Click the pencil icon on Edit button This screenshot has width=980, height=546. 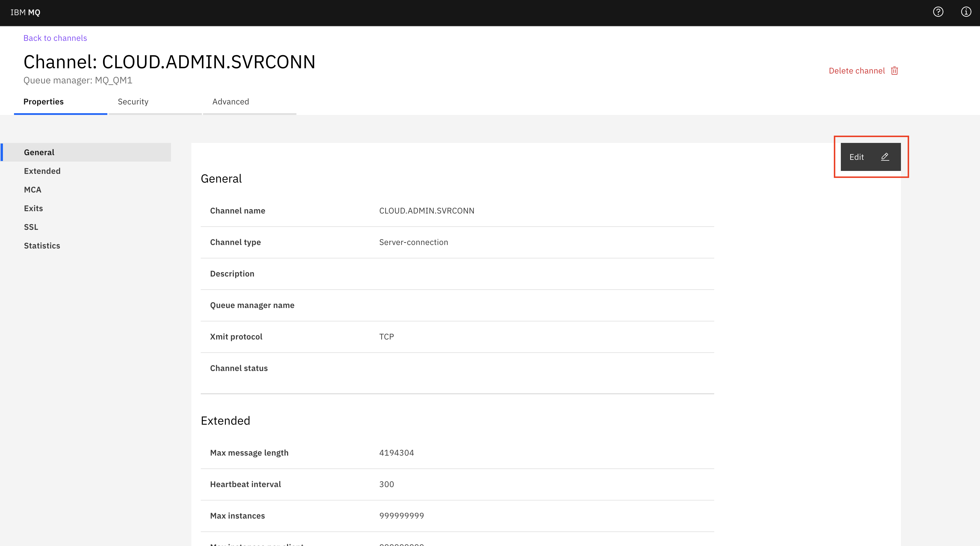tap(885, 157)
